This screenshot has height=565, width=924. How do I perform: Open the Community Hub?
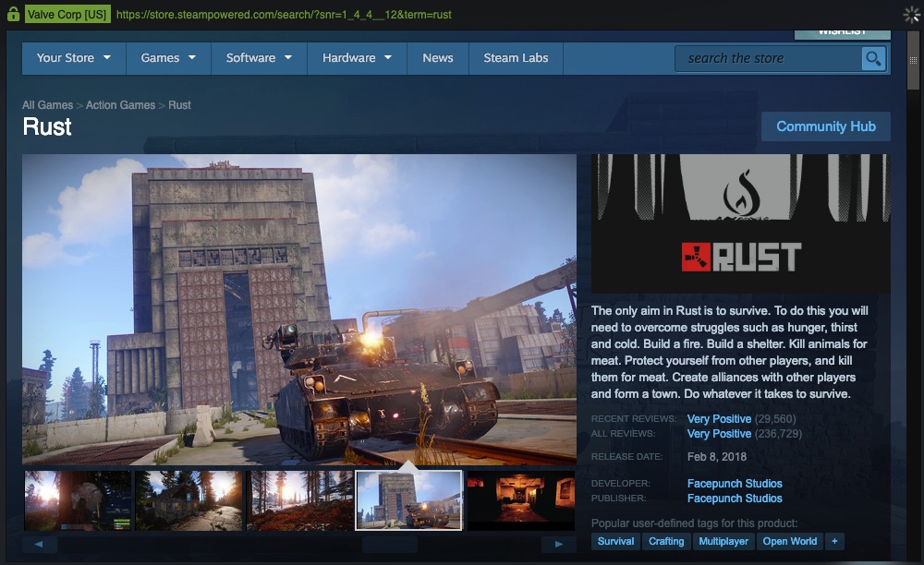825,126
